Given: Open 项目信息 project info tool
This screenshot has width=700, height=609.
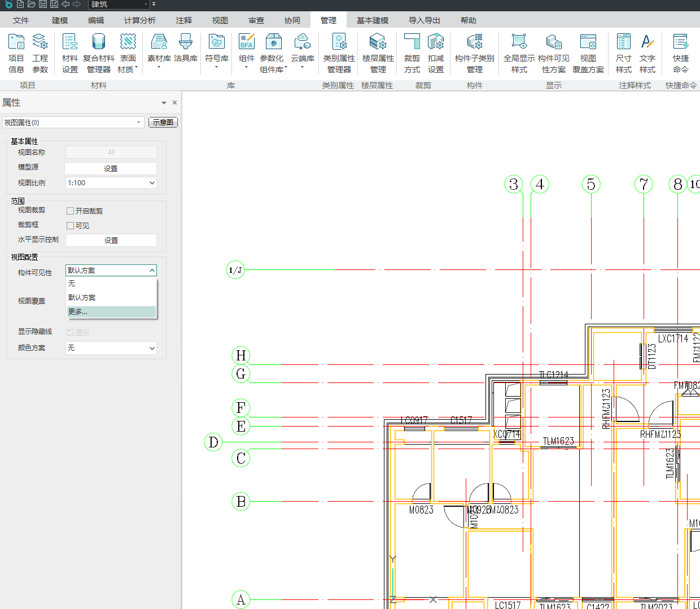Looking at the screenshot, I should pos(16,53).
